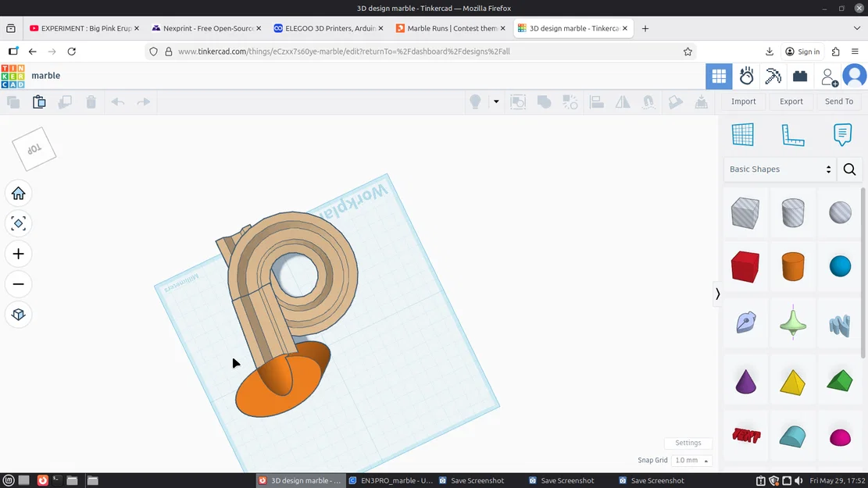Click the Mirror tool icon
The height and width of the screenshot is (488, 868).
623,102
